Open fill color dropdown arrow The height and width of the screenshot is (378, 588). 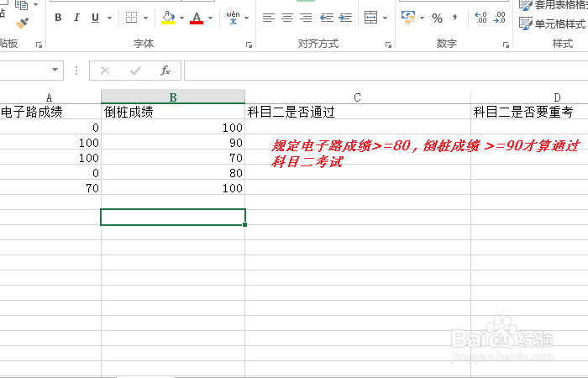(x=182, y=18)
